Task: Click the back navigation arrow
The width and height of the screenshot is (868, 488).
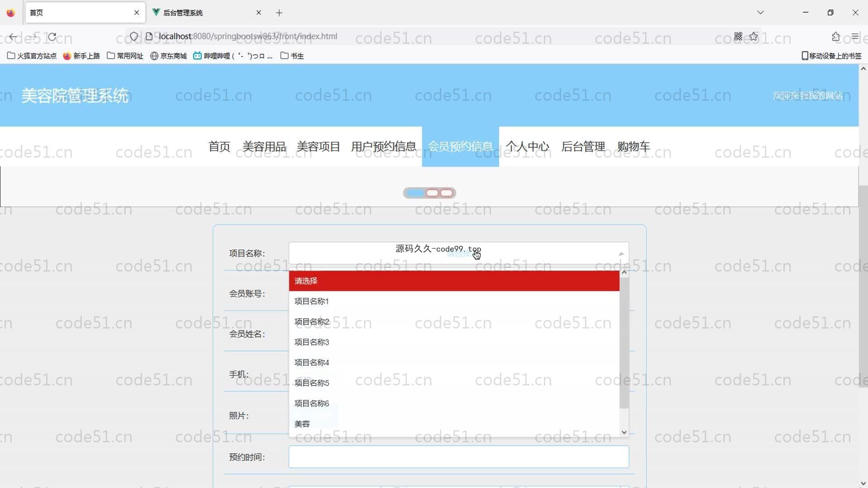Action: click(13, 37)
